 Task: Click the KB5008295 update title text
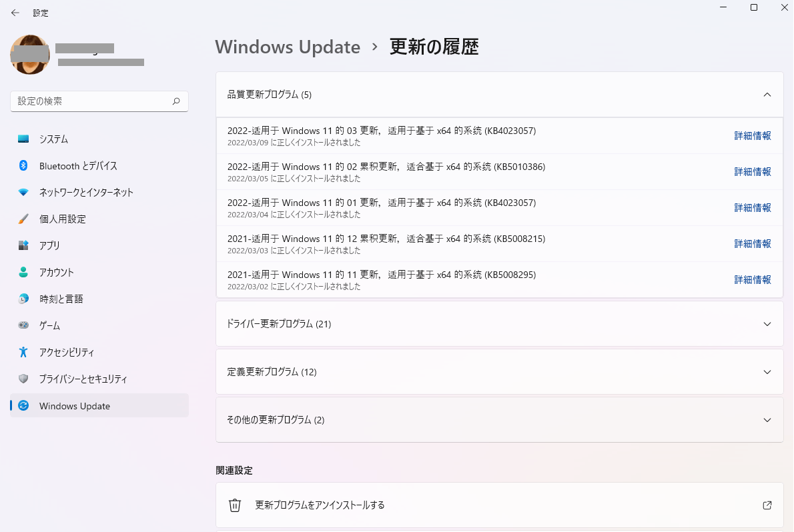381,275
